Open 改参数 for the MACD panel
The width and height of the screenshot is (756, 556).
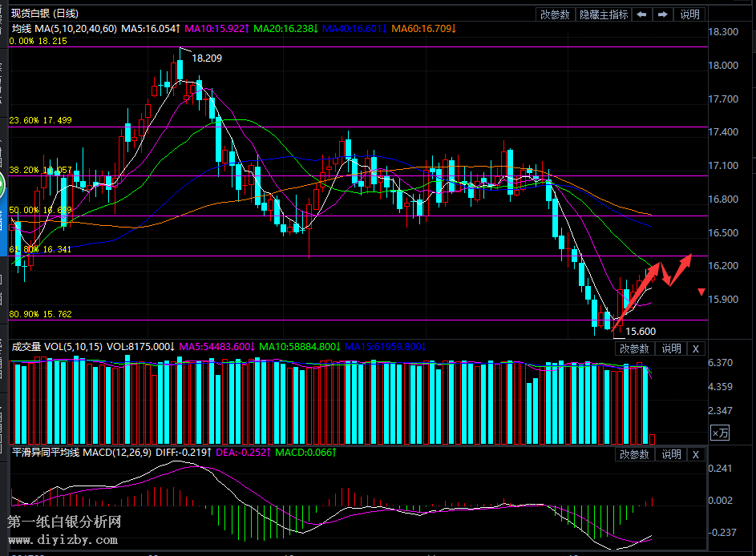[x=634, y=454]
